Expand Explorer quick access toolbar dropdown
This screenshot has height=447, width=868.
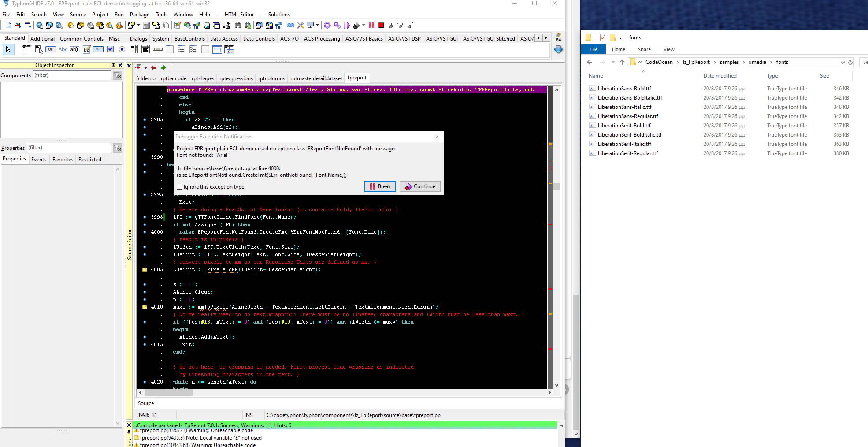(620, 37)
